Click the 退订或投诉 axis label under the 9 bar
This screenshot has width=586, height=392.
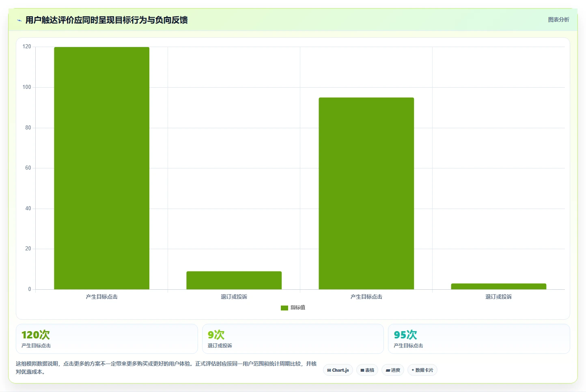click(x=234, y=297)
